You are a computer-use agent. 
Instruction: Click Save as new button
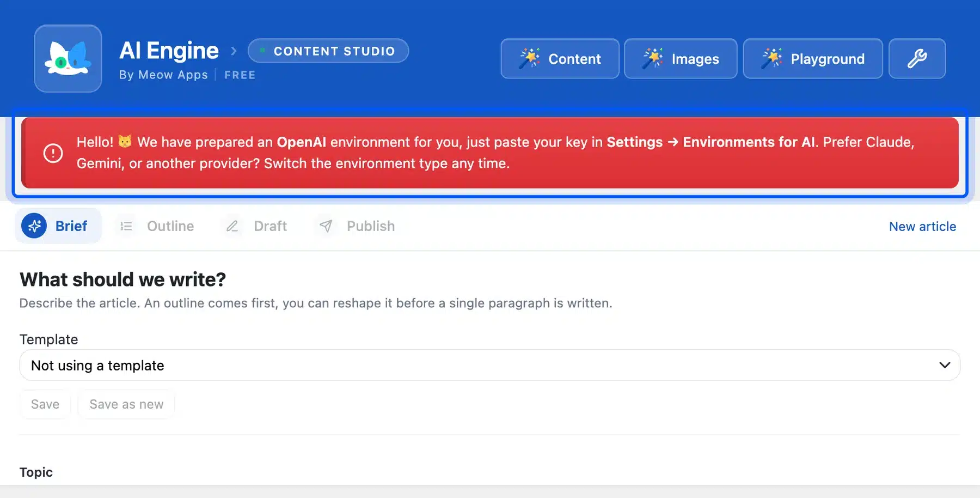click(126, 404)
